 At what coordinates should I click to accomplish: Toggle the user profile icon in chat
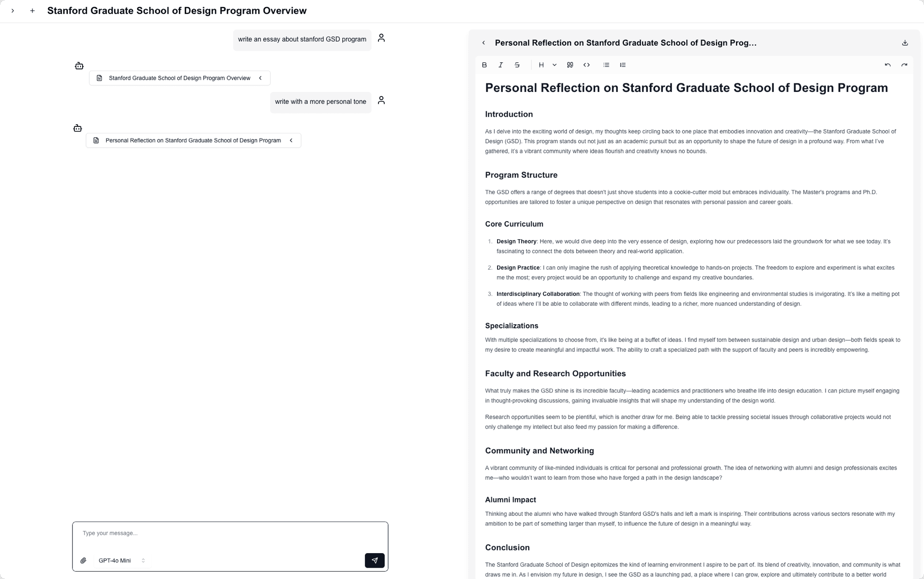[x=382, y=38]
